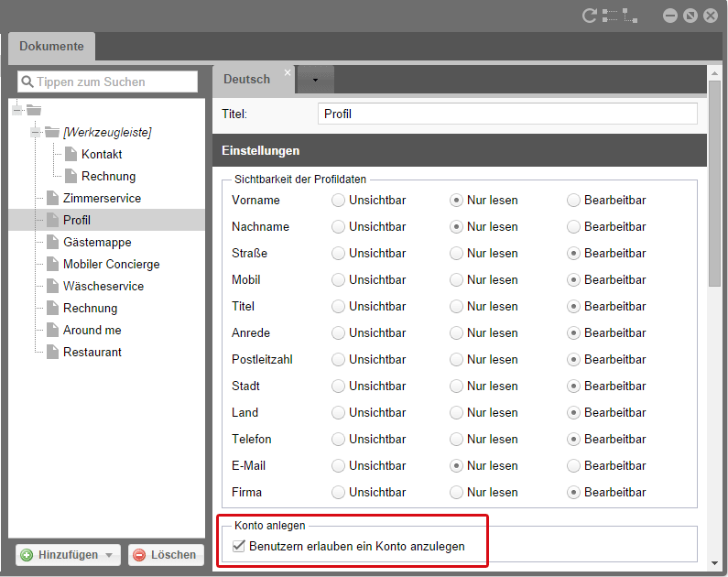The height and width of the screenshot is (577, 728).
Task: Click the horizontal tree layout icon
Action: (x=611, y=16)
